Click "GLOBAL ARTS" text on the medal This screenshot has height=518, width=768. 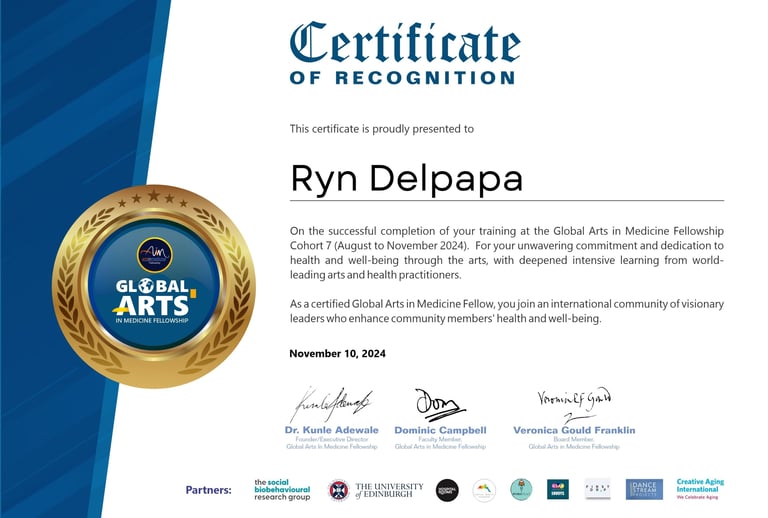[154, 298]
